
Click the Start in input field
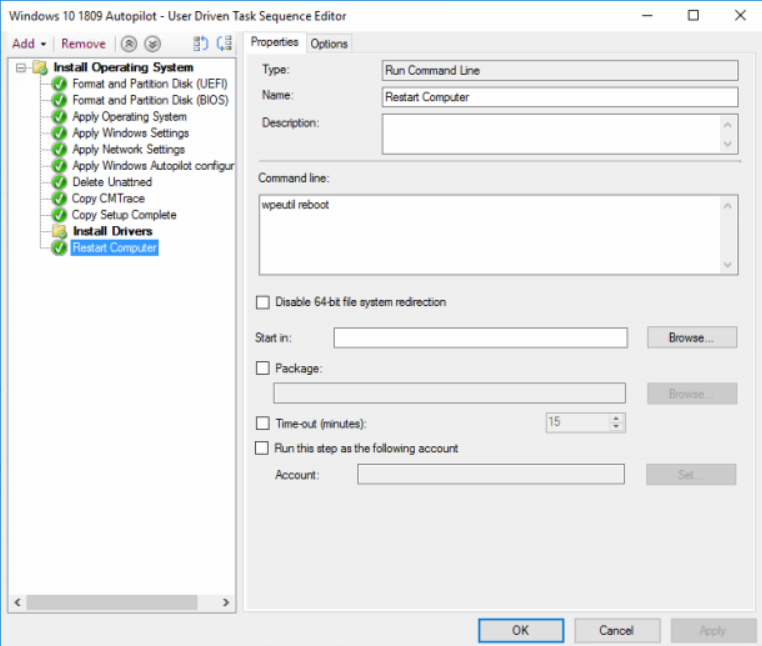pyautogui.click(x=481, y=338)
